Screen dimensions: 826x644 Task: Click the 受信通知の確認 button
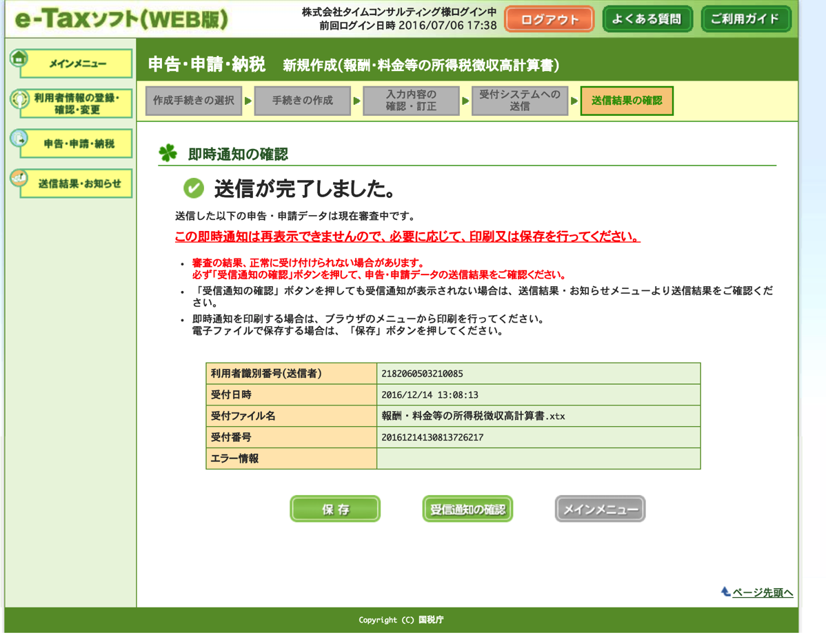coord(467,510)
